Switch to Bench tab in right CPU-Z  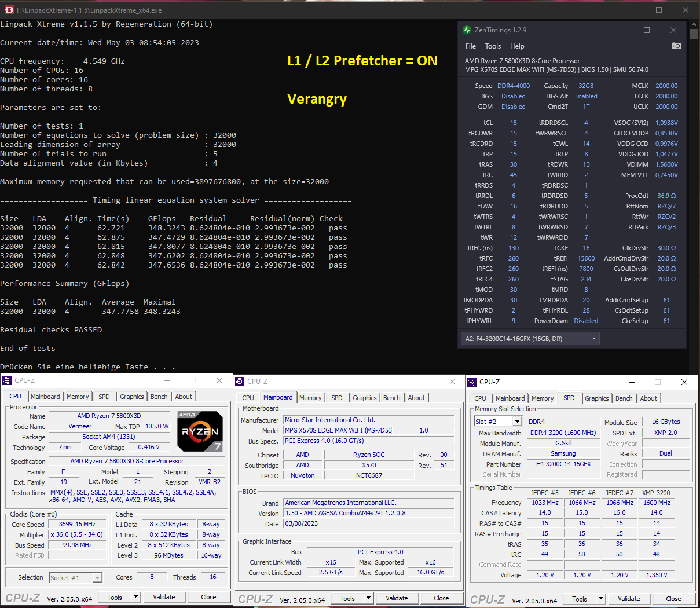point(624,398)
